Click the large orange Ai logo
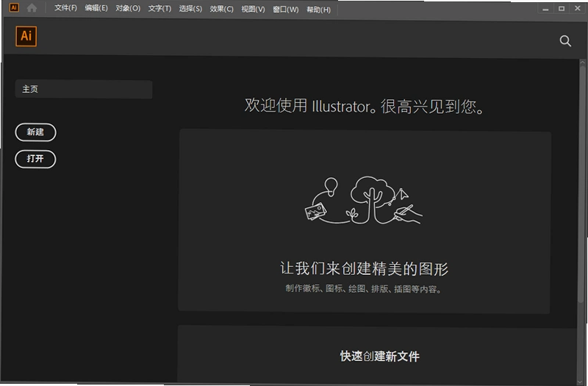Viewport: 588px width, 386px height. point(26,36)
